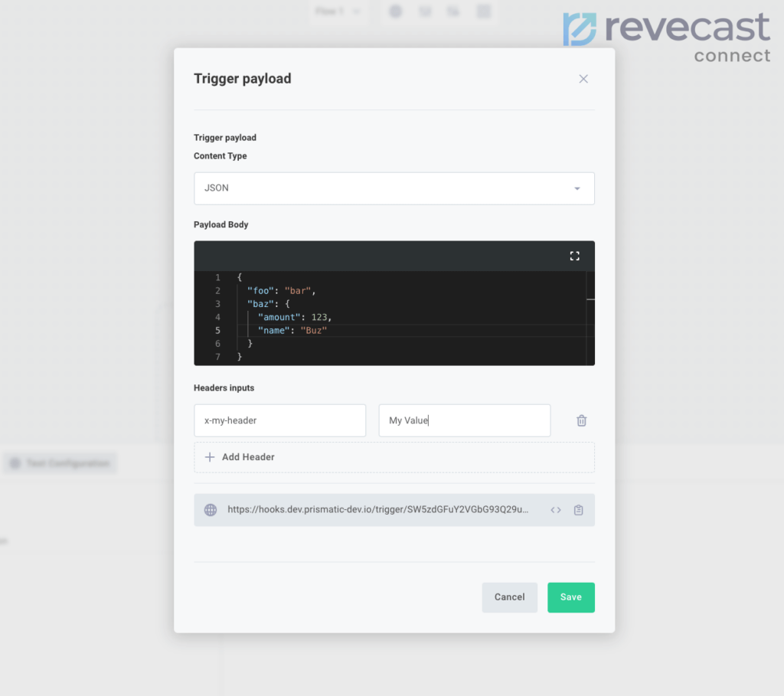The width and height of the screenshot is (784, 696).
Task: Focus the x-my-header name field
Action: point(279,420)
